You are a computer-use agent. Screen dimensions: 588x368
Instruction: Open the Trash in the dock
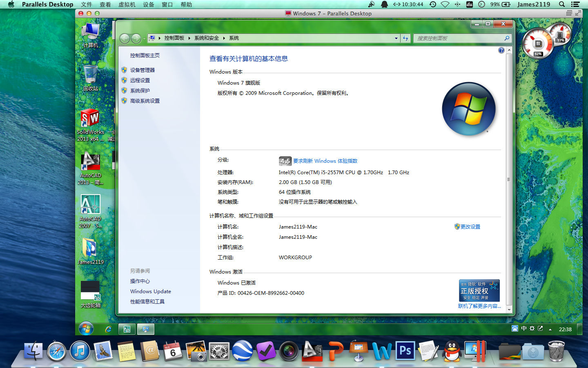[556, 351]
